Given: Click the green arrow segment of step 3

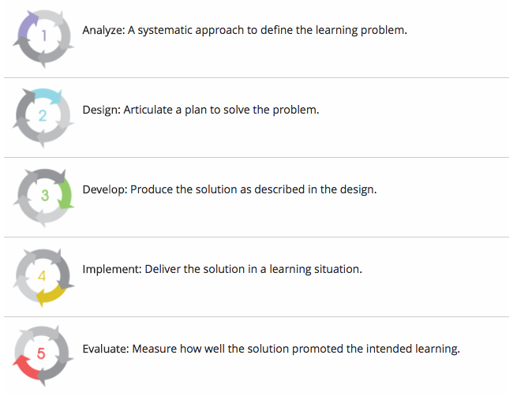Looking at the screenshot, I should point(66,193).
